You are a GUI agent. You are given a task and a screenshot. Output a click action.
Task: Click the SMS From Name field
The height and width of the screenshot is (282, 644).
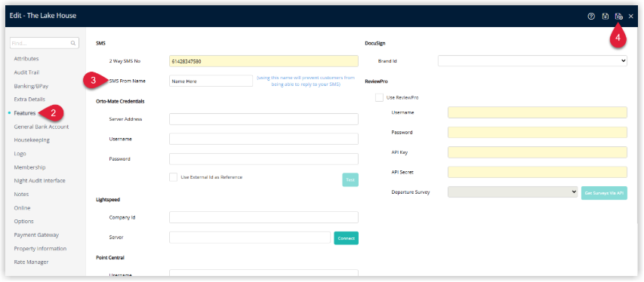211,81
